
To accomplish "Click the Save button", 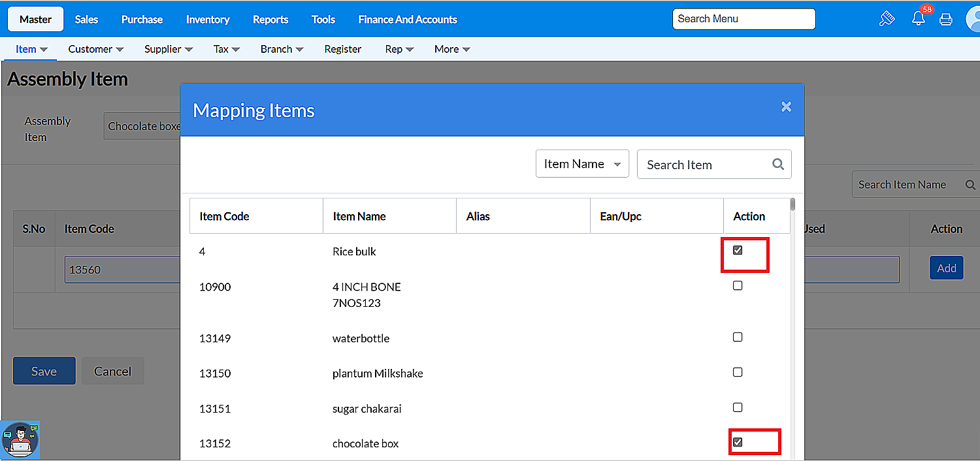I will (44, 371).
